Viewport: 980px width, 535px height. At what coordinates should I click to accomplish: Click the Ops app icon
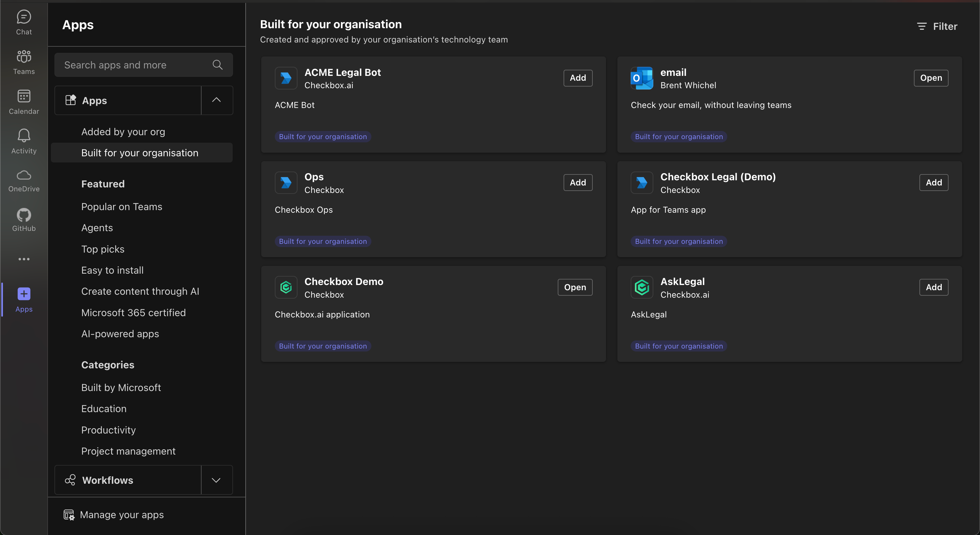point(286,183)
